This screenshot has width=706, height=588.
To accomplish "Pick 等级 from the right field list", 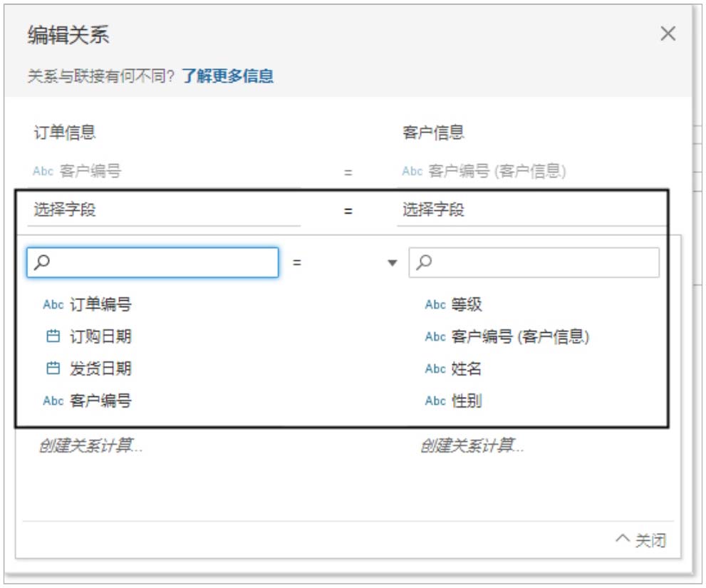I will (x=467, y=305).
